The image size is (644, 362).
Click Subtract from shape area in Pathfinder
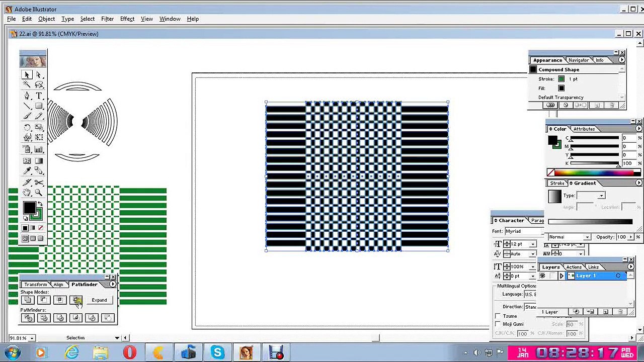pos(44,300)
